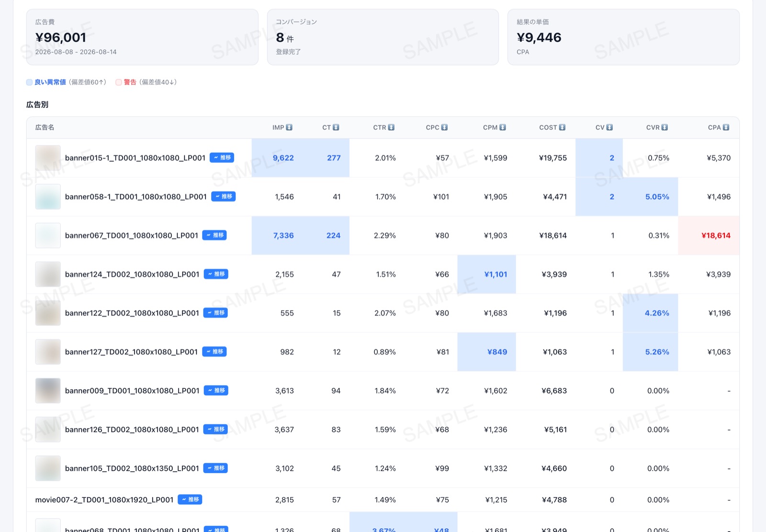Click thumbnail of banner015-1_TD001 ad
This screenshot has width=766, height=532.
tap(48, 158)
